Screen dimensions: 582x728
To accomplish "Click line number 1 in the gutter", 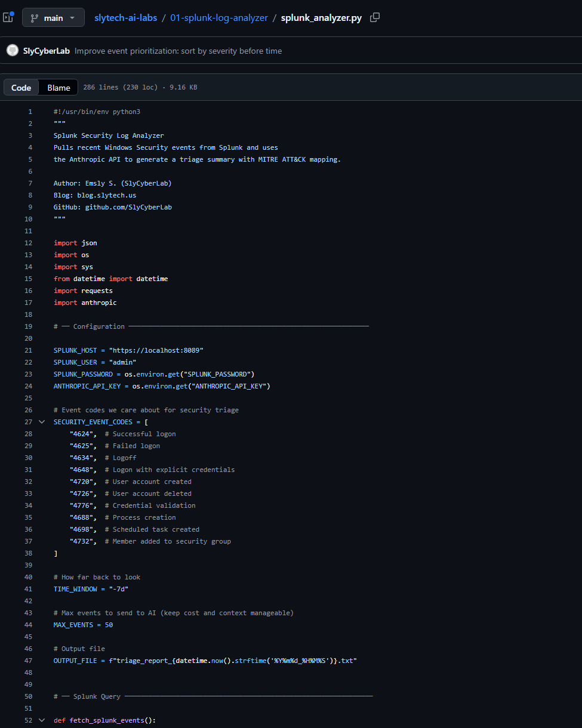I will click(30, 112).
